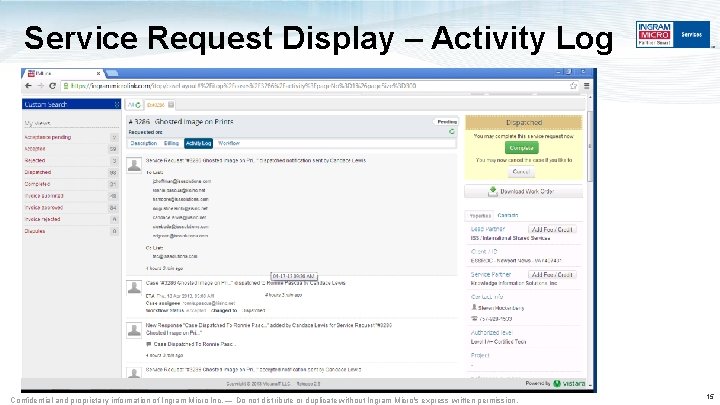This screenshot has width=720, height=405.
Task: Click the My views heading
Action: [x=37, y=123]
